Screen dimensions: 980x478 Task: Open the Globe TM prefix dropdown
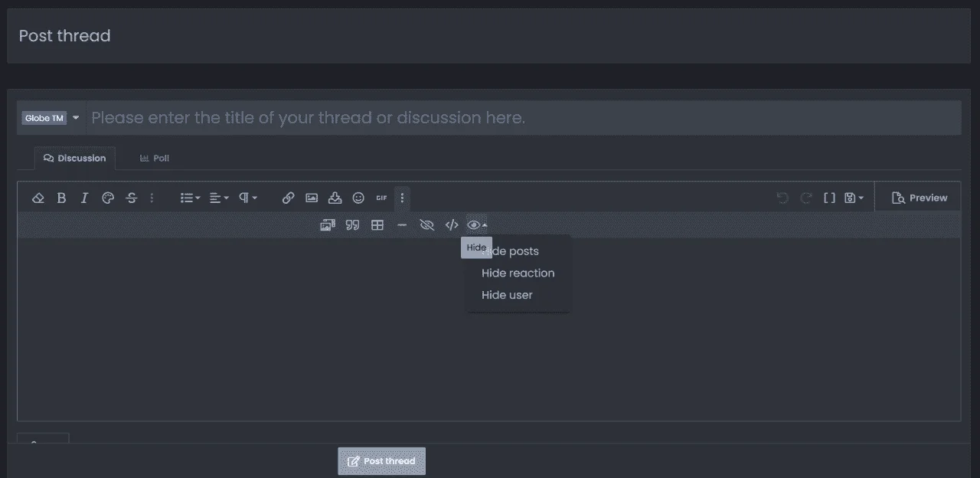(51, 118)
